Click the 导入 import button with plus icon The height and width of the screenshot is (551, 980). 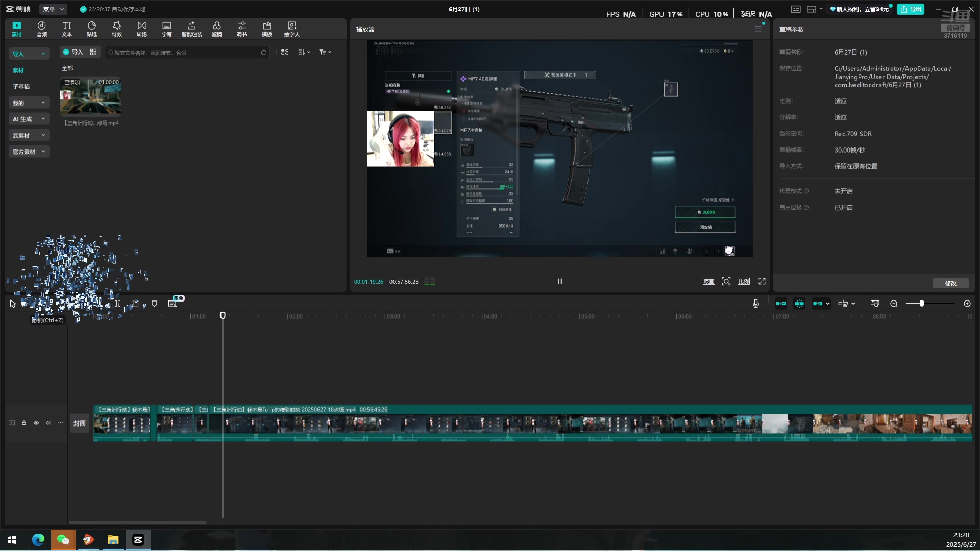[73, 52]
